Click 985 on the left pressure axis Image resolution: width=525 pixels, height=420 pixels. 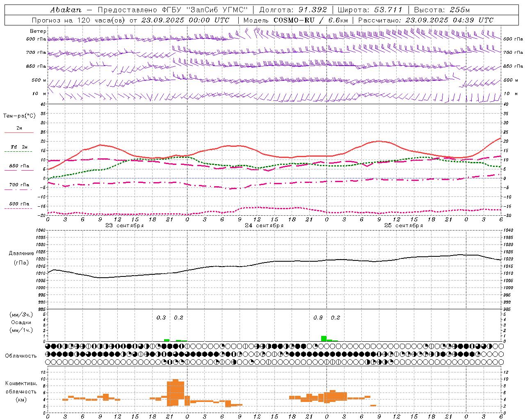[41, 309]
